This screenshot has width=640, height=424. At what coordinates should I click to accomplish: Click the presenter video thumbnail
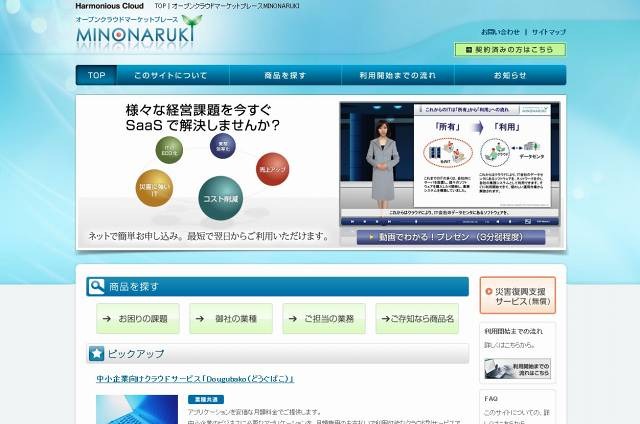coord(449,164)
